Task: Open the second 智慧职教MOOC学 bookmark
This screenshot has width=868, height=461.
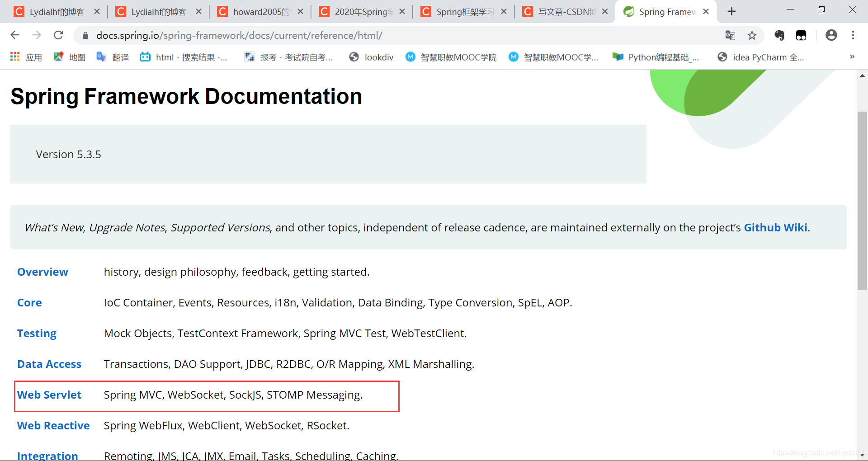Action: [x=553, y=57]
